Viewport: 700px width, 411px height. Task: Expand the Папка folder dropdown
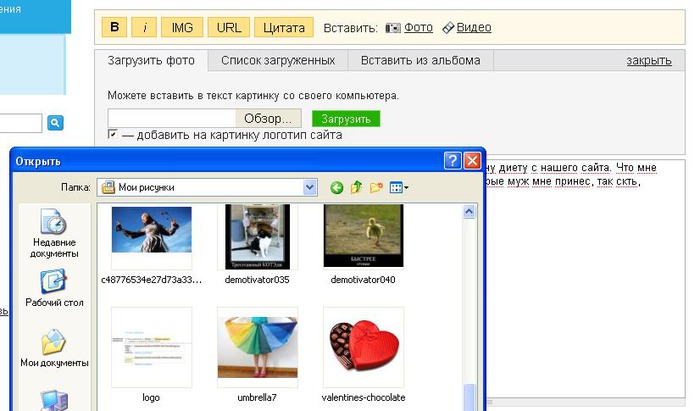pos(310,187)
